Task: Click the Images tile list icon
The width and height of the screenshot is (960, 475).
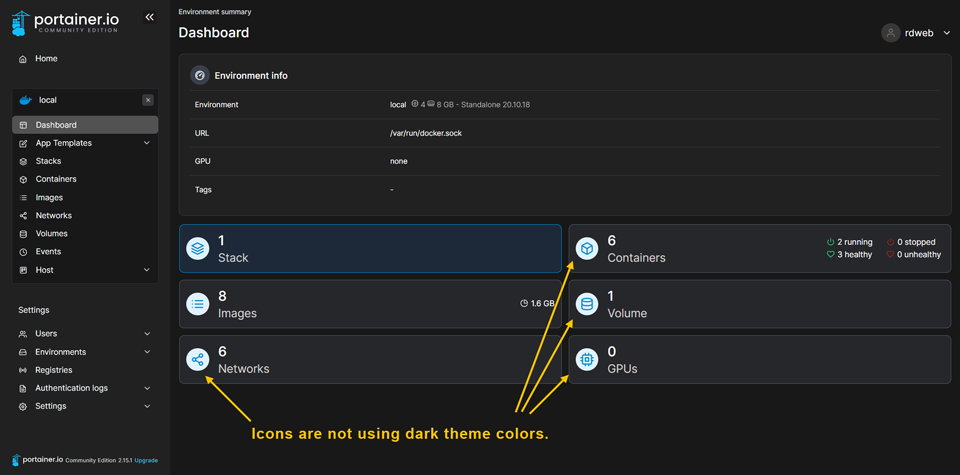Action: pyautogui.click(x=198, y=304)
